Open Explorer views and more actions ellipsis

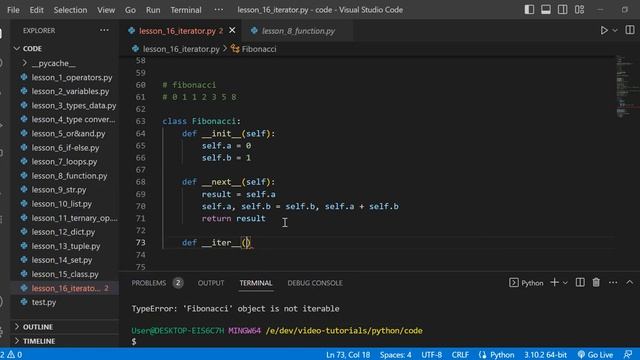[x=104, y=30]
